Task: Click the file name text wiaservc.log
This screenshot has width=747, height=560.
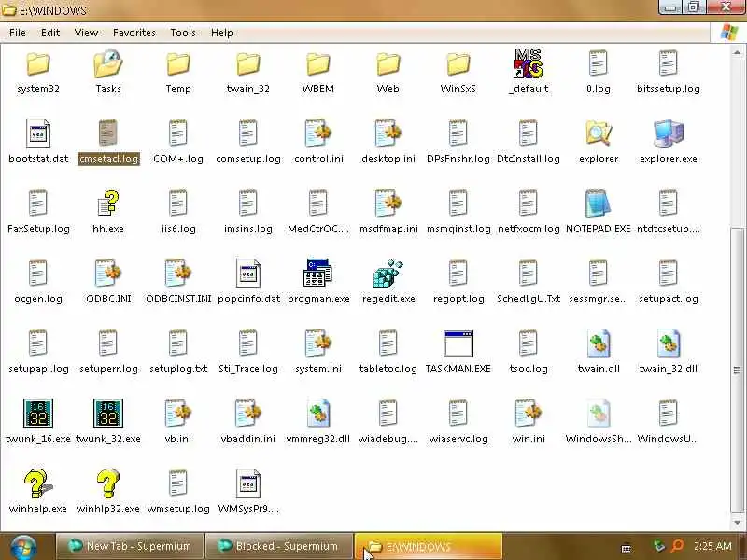Action: [x=458, y=439]
